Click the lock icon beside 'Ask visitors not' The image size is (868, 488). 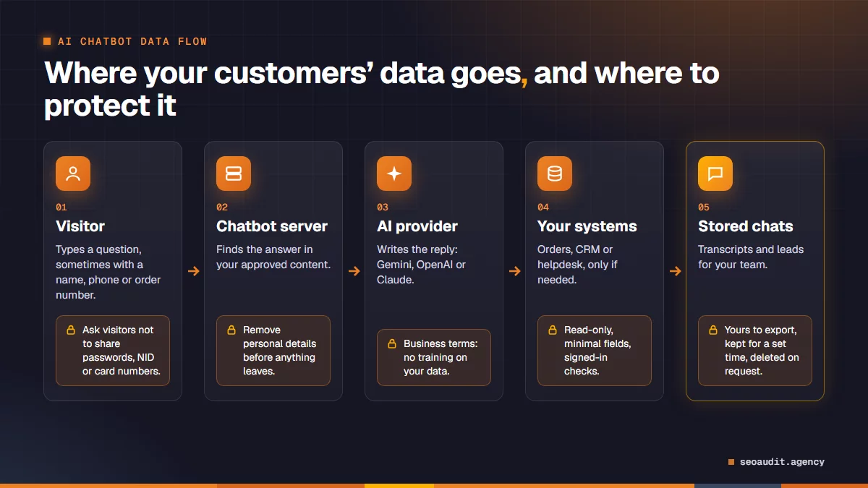(x=71, y=330)
